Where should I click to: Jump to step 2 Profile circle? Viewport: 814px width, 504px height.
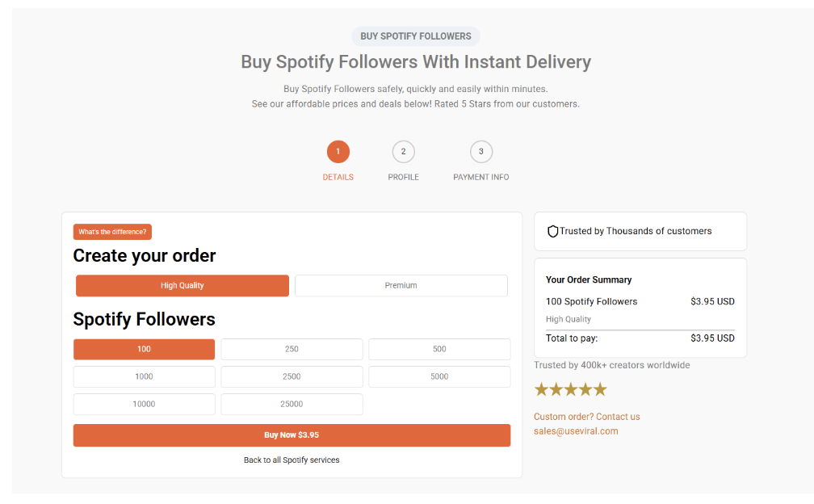tap(403, 152)
